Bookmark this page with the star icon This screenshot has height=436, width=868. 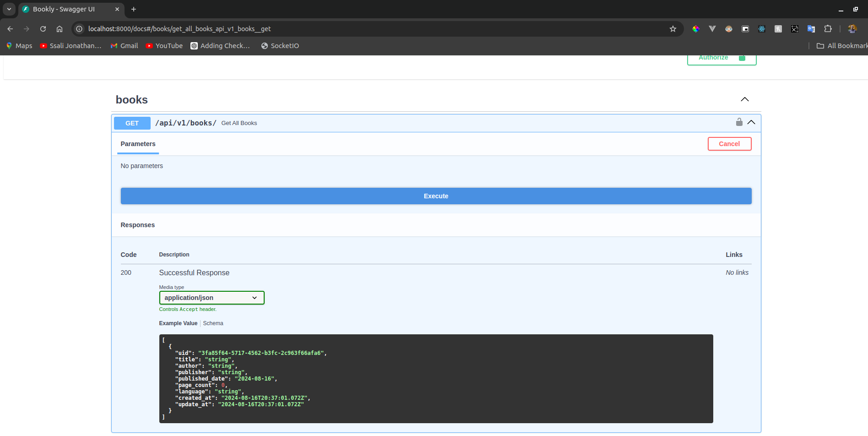coord(673,29)
